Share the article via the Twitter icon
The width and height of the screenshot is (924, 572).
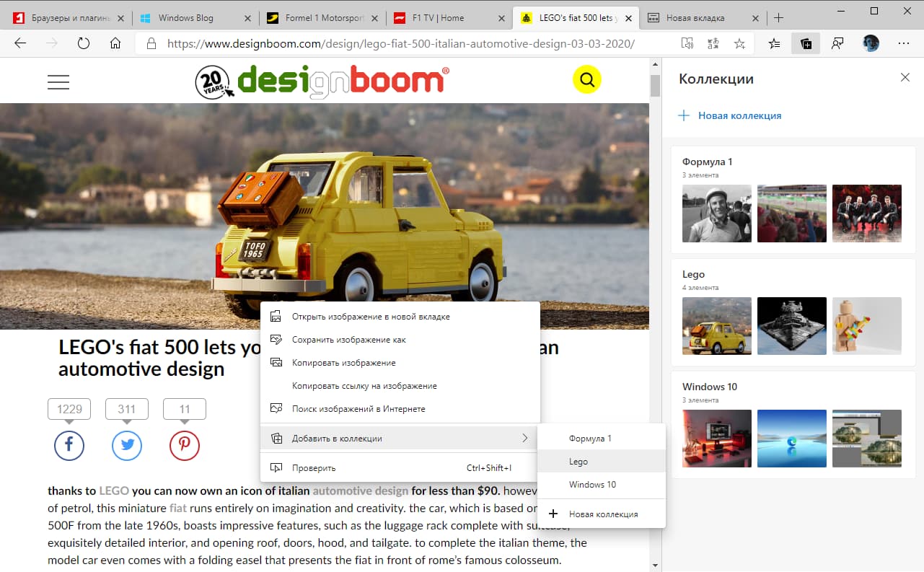127,445
